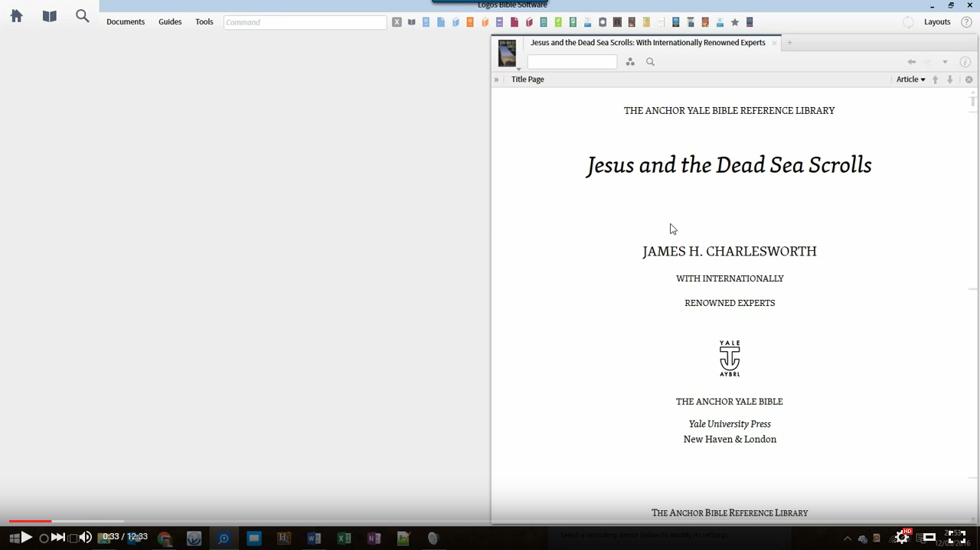The width and height of the screenshot is (980, 550).
Task: Open the Layouts menu
Action: (x=937, y=22)
